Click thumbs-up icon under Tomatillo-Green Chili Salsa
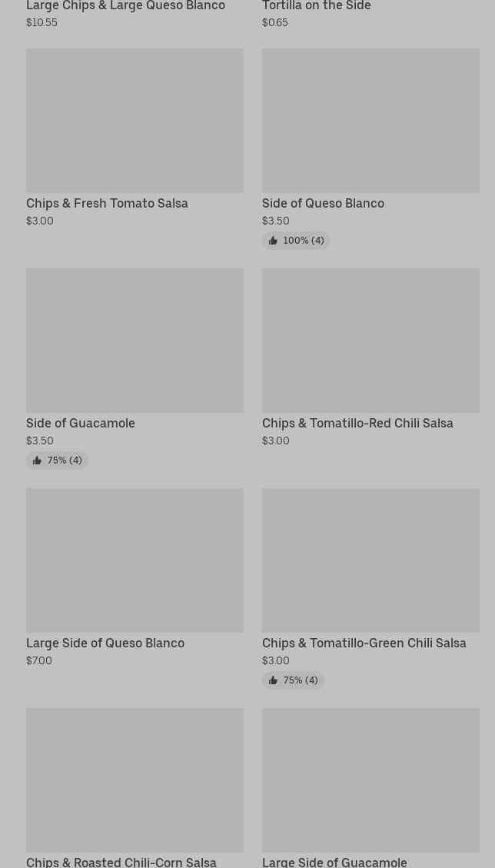The width and height of the screenshot is (495, 868). point(272,680)
